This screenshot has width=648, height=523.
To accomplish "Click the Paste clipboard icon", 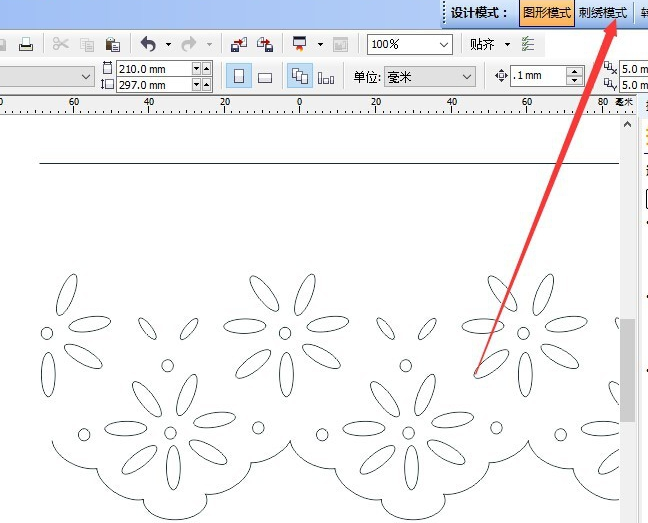I will coord(113,44).
